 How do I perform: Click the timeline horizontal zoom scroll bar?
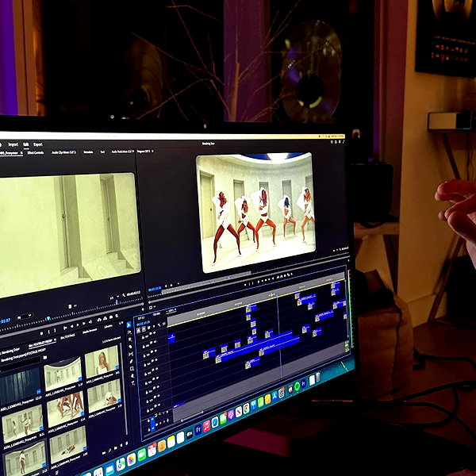pyautogui.click(x=192, y=416)
